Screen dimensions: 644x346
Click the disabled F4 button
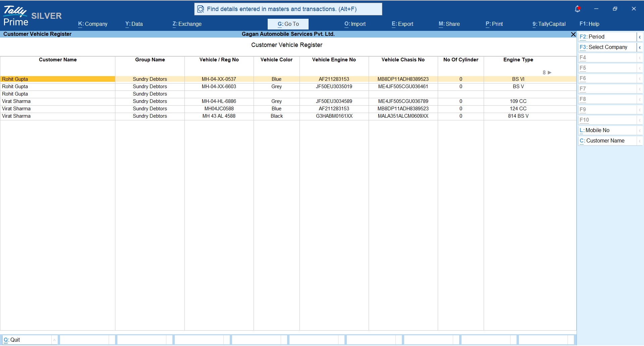tap(607, 58)
